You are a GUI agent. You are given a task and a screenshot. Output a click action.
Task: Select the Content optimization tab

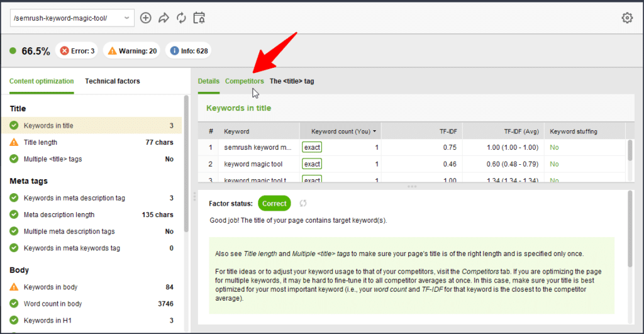(42, 81)
